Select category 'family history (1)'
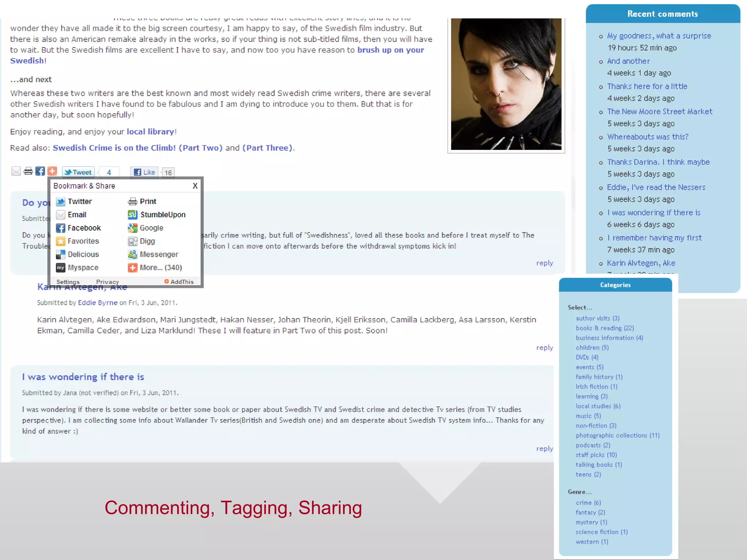Screen dimensions: 747x560 pos(599,377)
